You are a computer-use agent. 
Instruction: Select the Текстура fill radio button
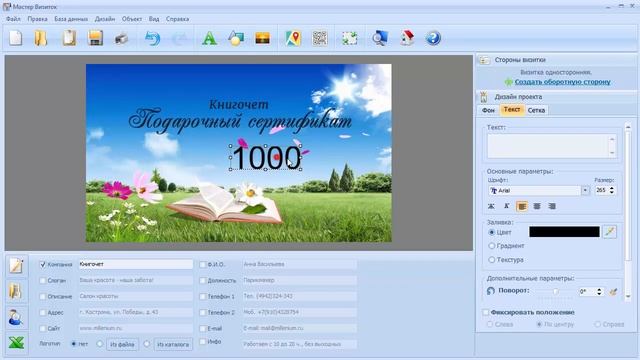click(492, 260)
